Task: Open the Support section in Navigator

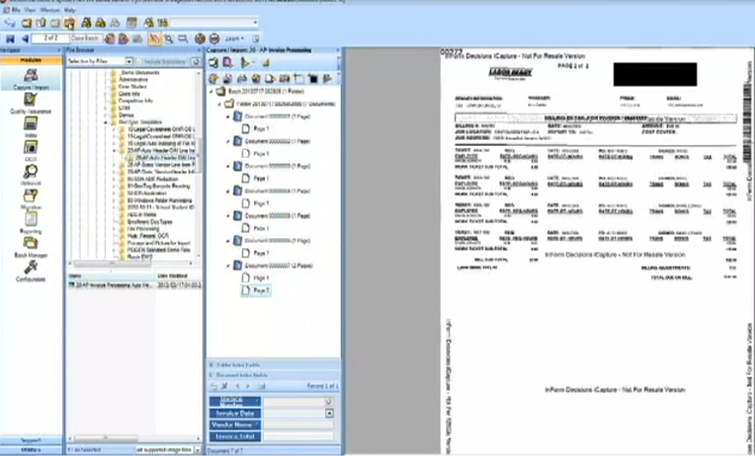Action: [x=31, y=441]
